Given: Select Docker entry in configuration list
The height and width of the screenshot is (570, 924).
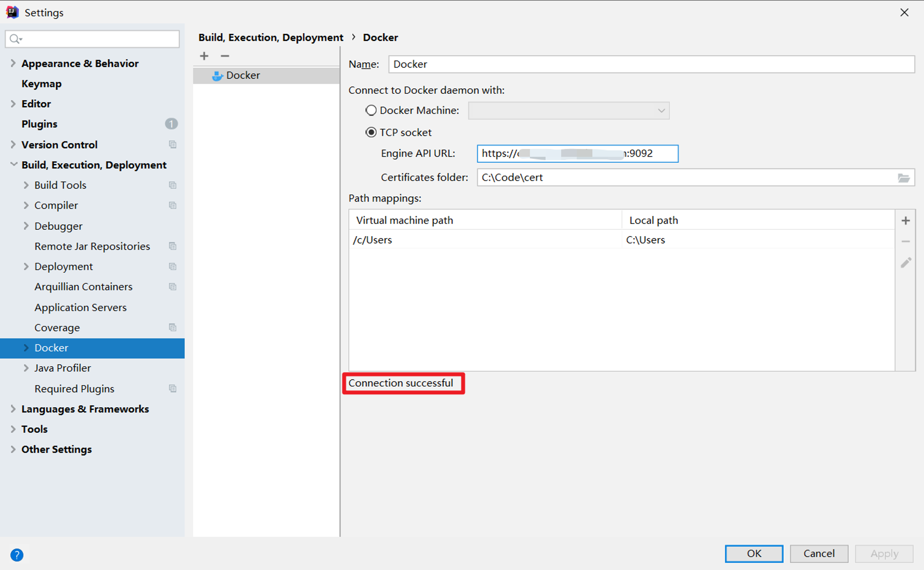Looking at the screenshot, I should [x=267, y=75].
